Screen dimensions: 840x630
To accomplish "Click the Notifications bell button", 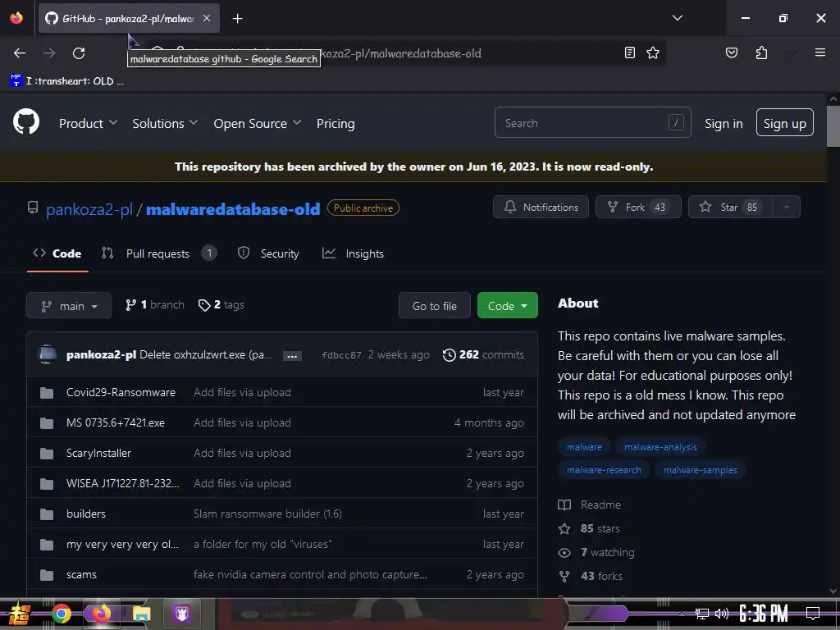I will (x=541, y=207).
